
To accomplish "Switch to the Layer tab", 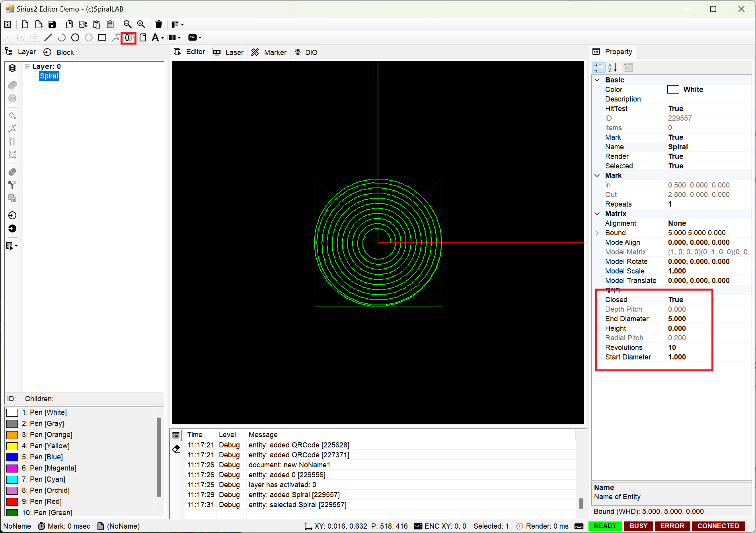I will coord(21,52).
